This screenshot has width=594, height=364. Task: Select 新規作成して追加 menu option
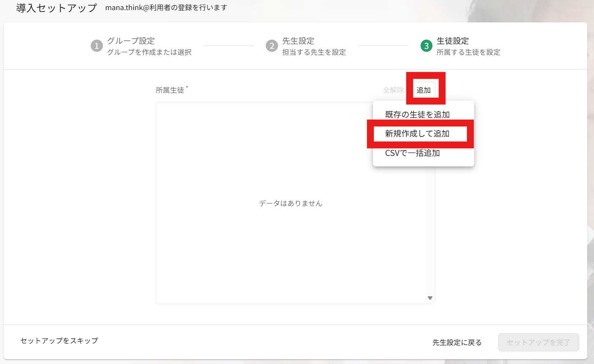pyautogui.click(x=417, y=134)
